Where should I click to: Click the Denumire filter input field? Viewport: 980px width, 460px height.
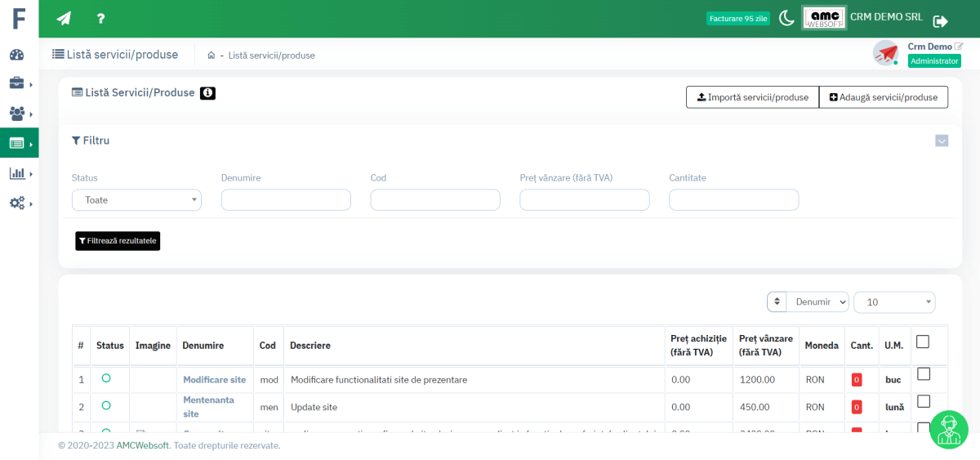tap(286, 200)
